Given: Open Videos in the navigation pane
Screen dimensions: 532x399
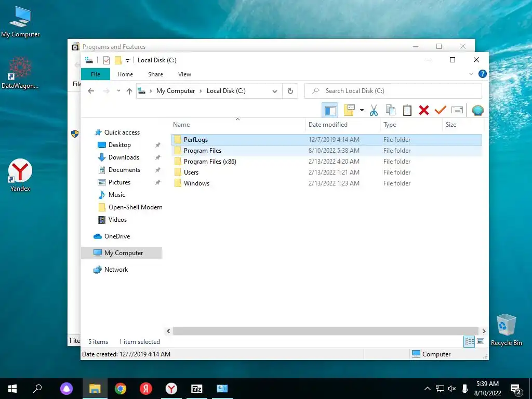Looking at the screenshot, I should click(x=117, y=220).
